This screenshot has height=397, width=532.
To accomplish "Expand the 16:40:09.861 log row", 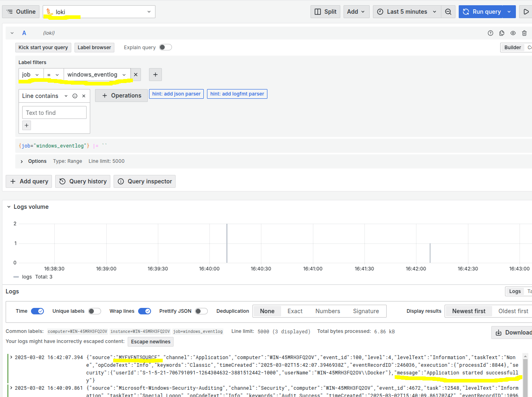I will point(11,388).
